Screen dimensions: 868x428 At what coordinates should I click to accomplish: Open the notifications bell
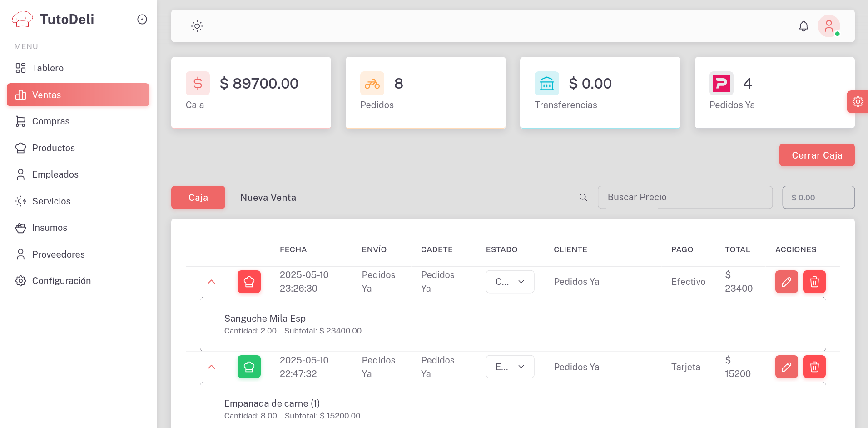803,26
